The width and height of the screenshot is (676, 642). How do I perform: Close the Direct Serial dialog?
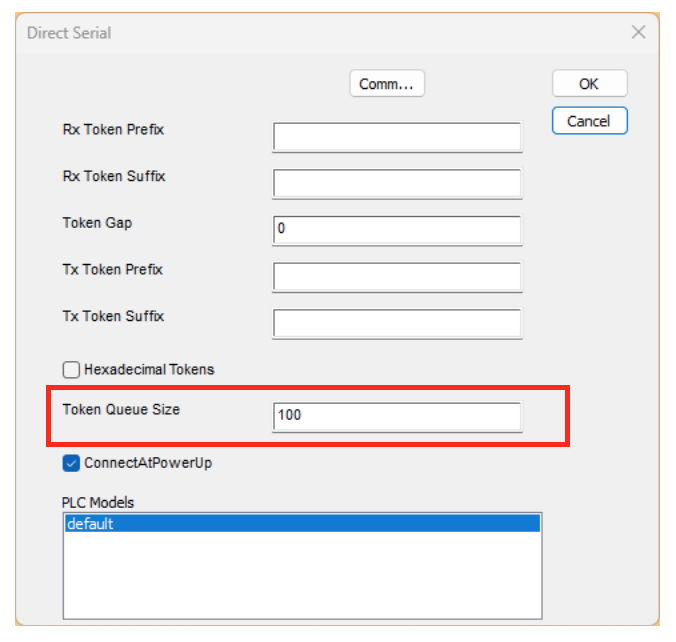pos(638,32)
